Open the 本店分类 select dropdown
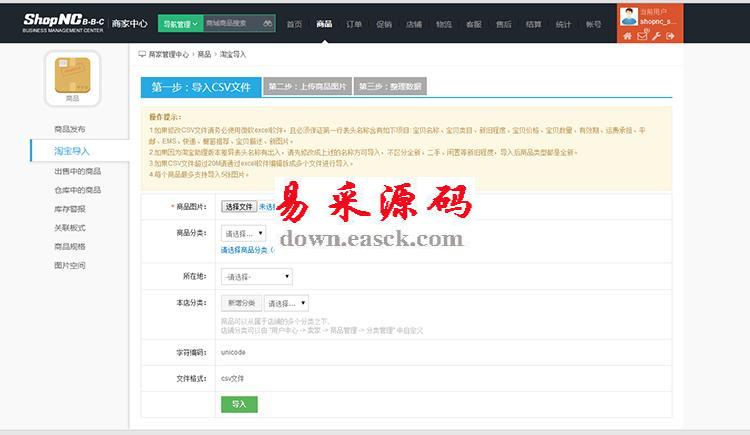The image size is (750, 435). [287, 303]
